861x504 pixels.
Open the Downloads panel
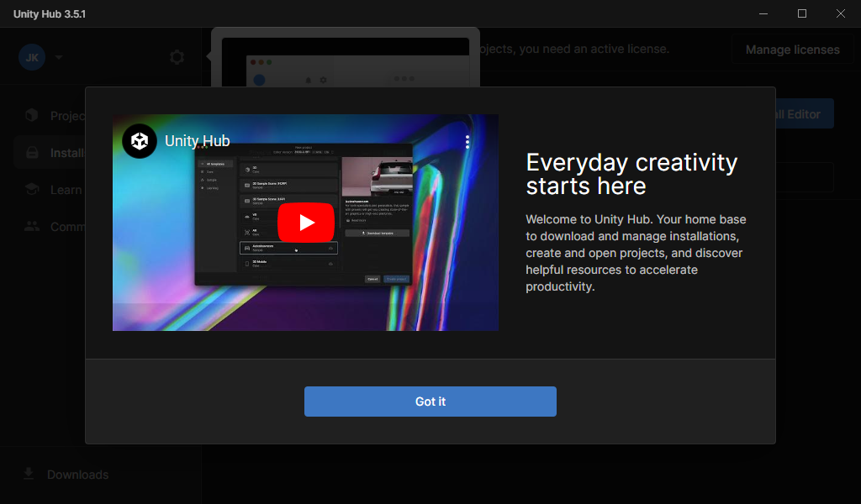tap(66, 475)
